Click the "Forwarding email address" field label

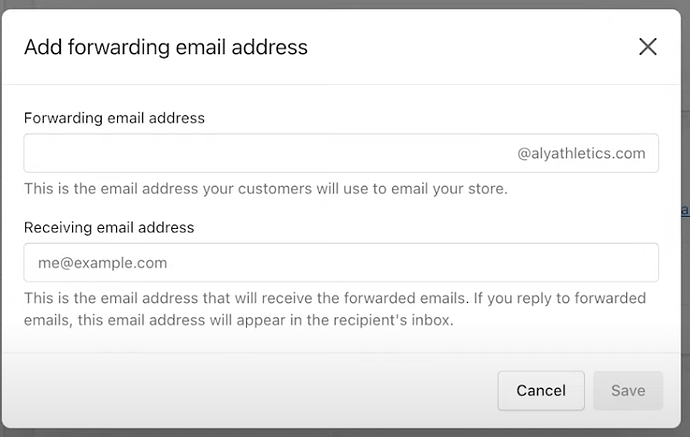(x=114, y=118)
